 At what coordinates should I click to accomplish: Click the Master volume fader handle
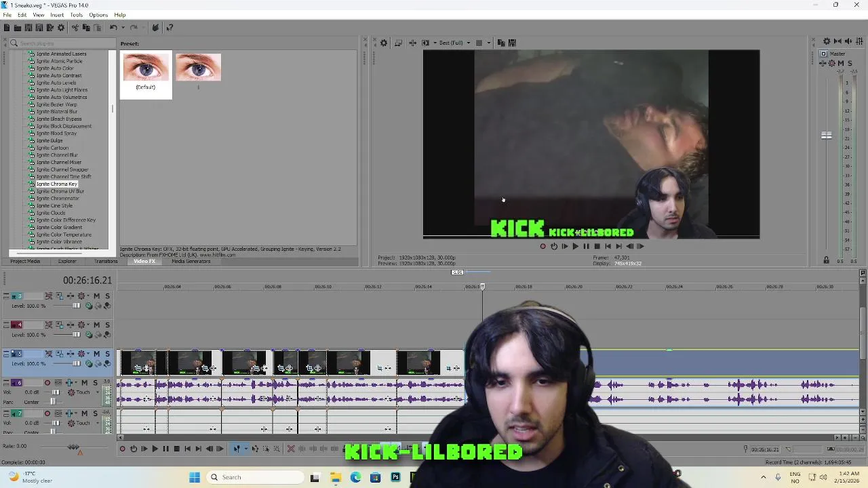[827, 136]
